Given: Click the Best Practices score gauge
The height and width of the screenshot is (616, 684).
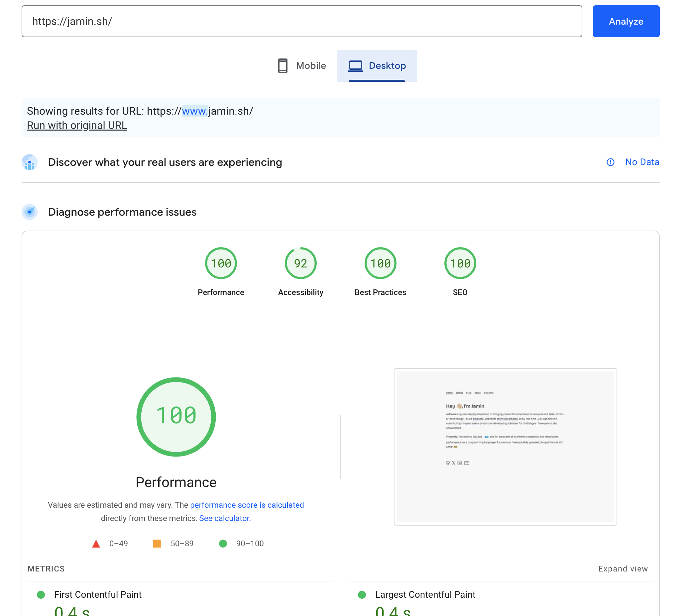Looking at the screenshot, I should click(x=380, y=263).
